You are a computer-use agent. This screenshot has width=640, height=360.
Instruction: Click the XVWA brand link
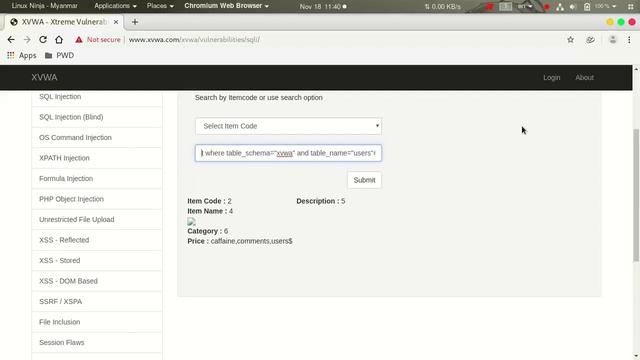(x=44, y=78)
